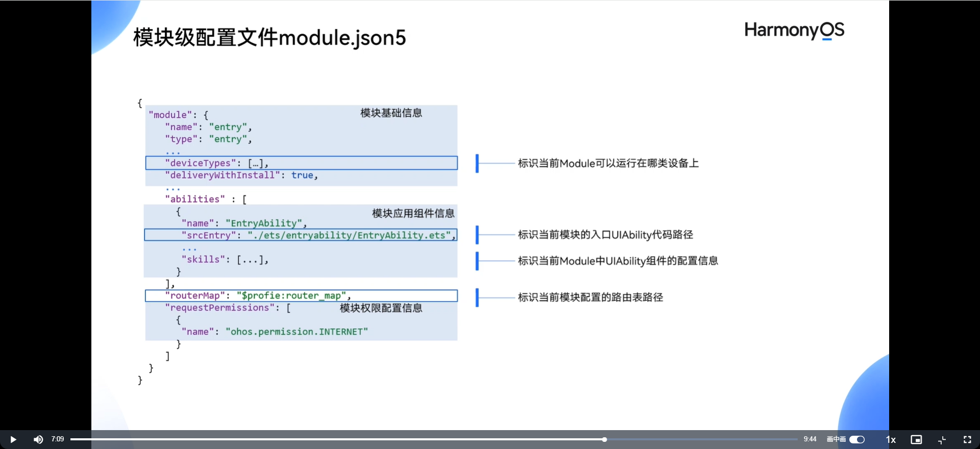Viewport: 980px width, 449px height.
Task: Click the 7:09 elapsed time label
Action: tap(58, 439)
